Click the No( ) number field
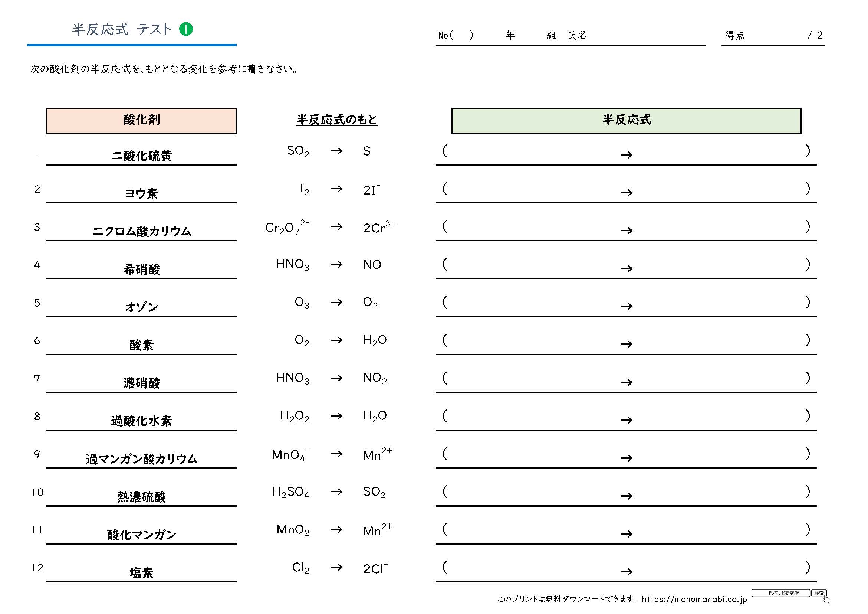 click(x=456, y=36)
